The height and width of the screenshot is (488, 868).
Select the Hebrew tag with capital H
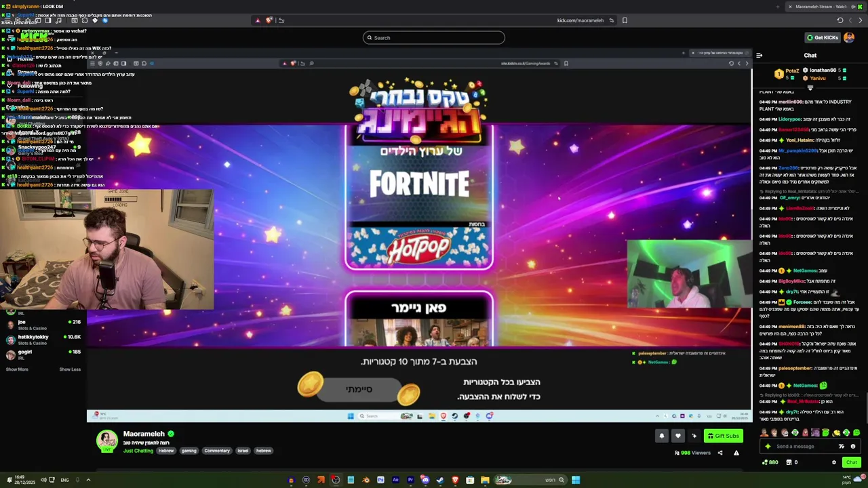click(x=166, y=451)
